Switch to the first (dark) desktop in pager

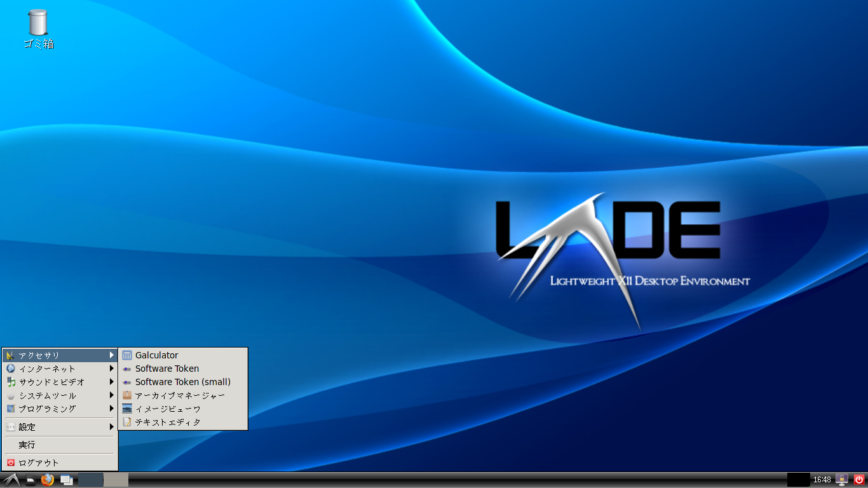click(91, 480)
